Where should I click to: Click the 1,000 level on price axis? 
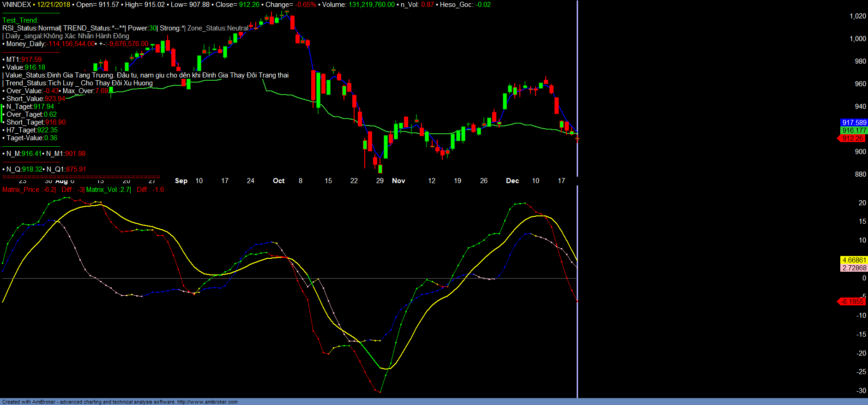(x=857, y=39)
